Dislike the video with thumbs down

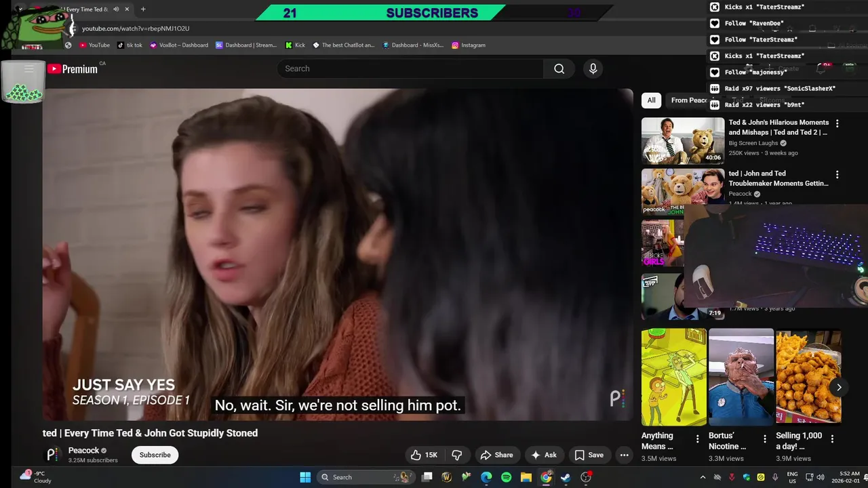tap(457, 455)
